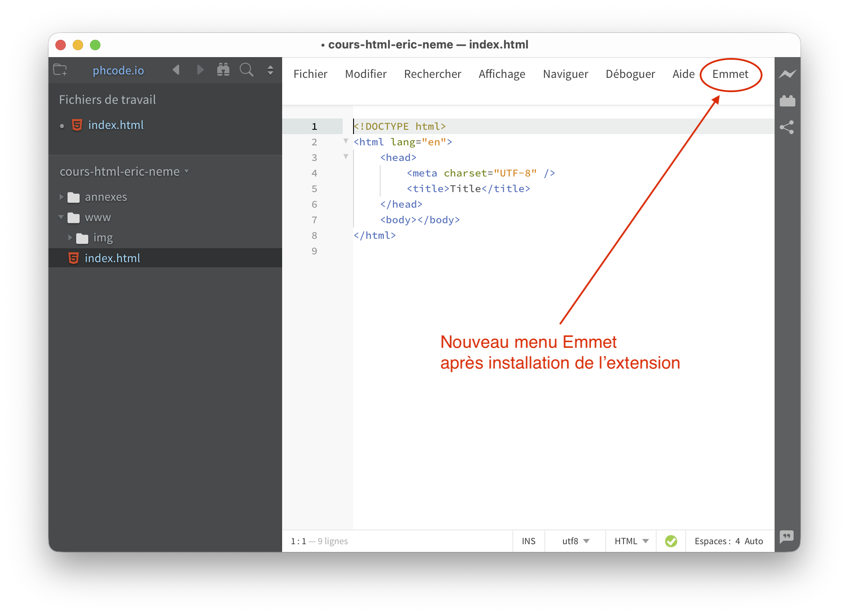Viewport: 849px width, 616px height.
Task: Open the HTML language mode dropdown
Action: 630,541
